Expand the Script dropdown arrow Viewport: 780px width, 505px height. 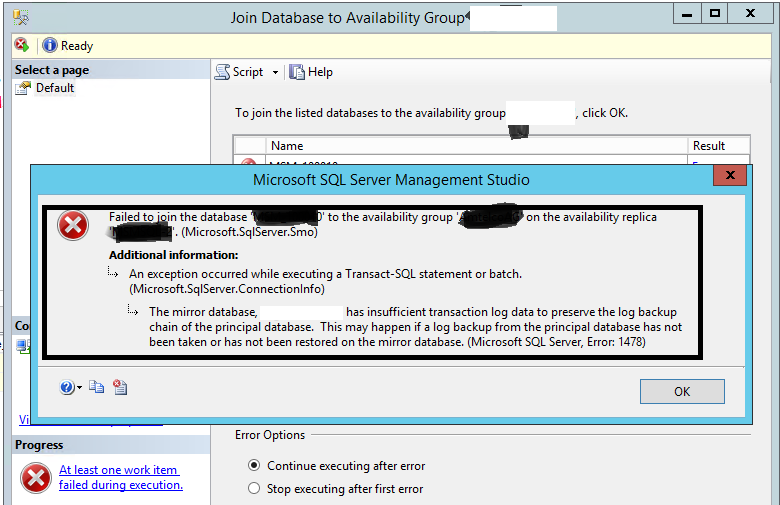275,73
